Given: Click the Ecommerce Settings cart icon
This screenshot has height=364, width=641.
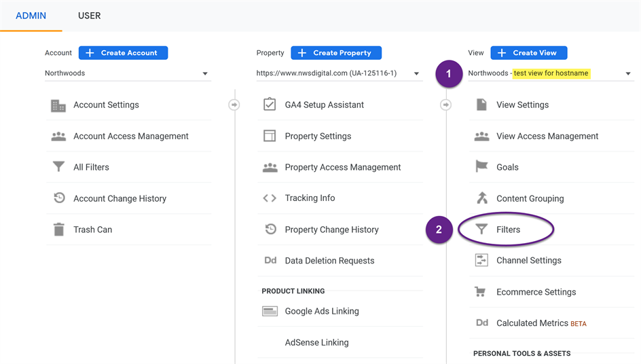Looking at the screenshot, I should [480, 291].
